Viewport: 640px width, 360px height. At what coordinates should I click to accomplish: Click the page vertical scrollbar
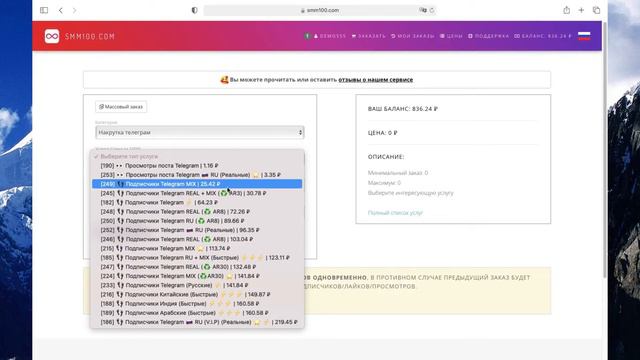tap(604, 150)
